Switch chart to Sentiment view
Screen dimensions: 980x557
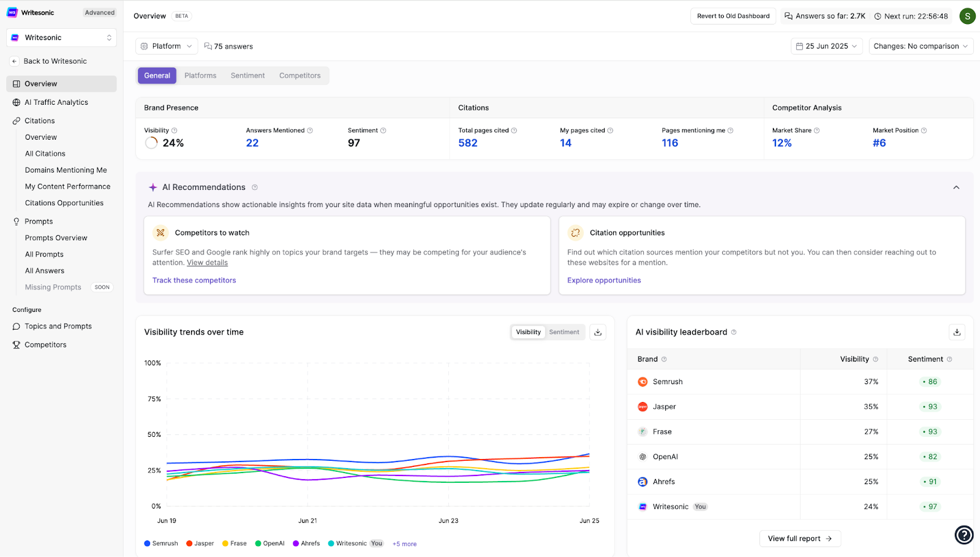(x=563, y=332)
